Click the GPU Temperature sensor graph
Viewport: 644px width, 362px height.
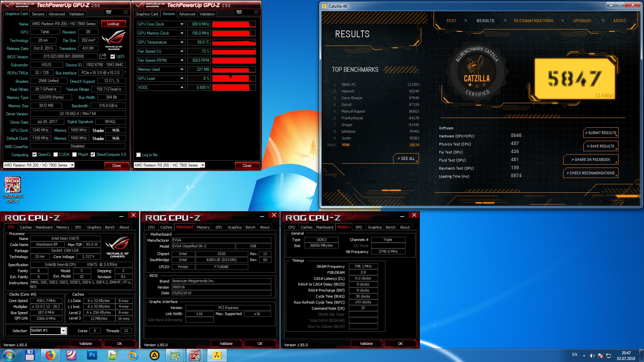click(x=234, y=42)
